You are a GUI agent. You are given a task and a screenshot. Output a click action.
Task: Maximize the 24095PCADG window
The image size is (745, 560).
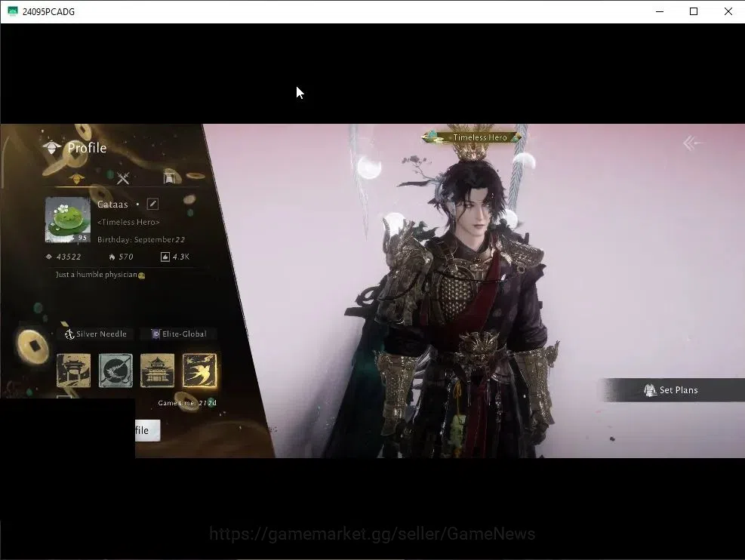coord(694,11)
